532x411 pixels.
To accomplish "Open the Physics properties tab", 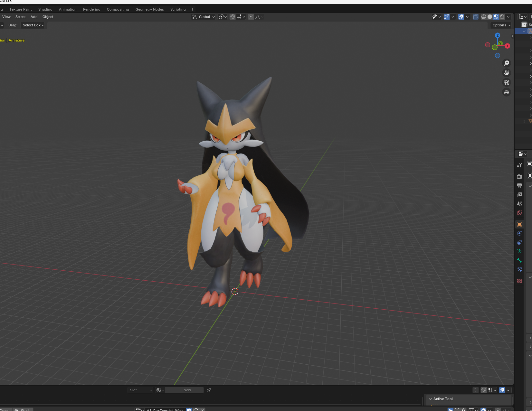I will point(519,233).
